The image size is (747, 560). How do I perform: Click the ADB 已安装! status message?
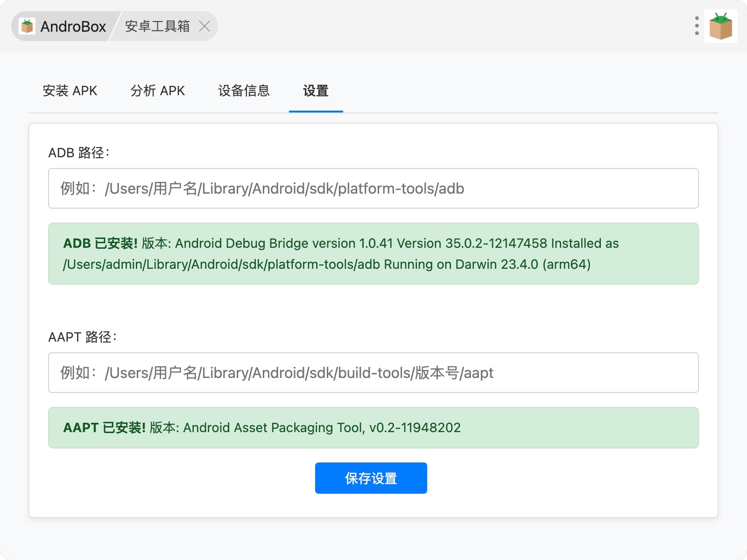(x=373, y=254)
